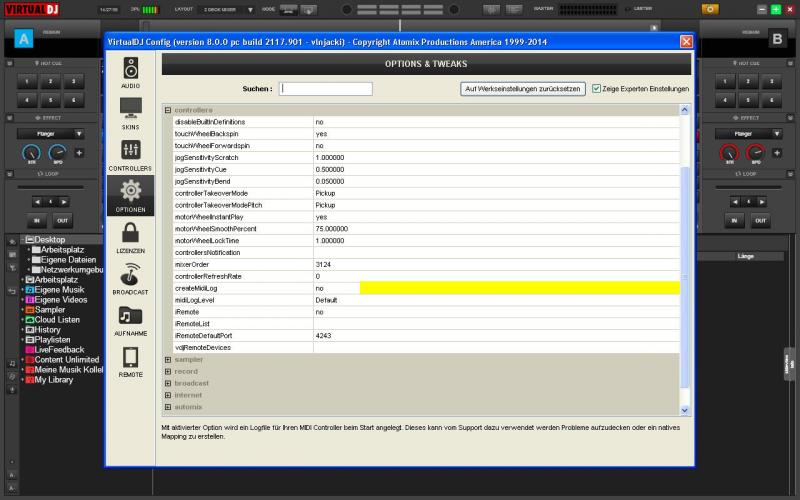Image resolution: width=800 pixels, height=500 pixels.
Task: Collapse the controllers options group
Action: click(x=168, y=110)
